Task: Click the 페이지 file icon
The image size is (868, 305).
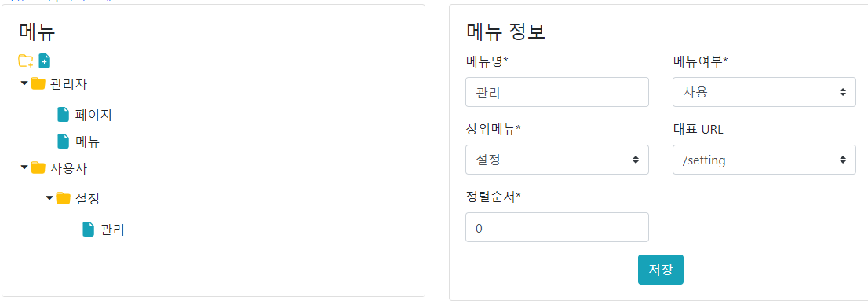Action: point(64,115)
